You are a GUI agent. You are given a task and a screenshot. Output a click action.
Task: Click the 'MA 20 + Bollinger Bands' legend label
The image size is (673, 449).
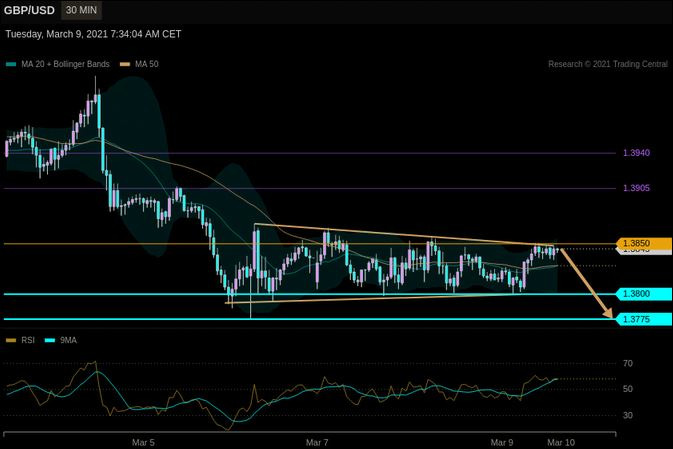65,64
